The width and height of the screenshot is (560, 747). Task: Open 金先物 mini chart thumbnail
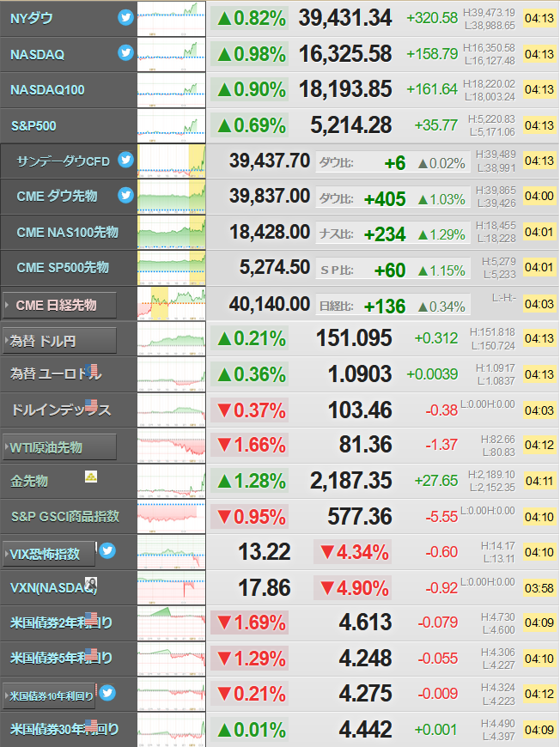click(172, 481)
